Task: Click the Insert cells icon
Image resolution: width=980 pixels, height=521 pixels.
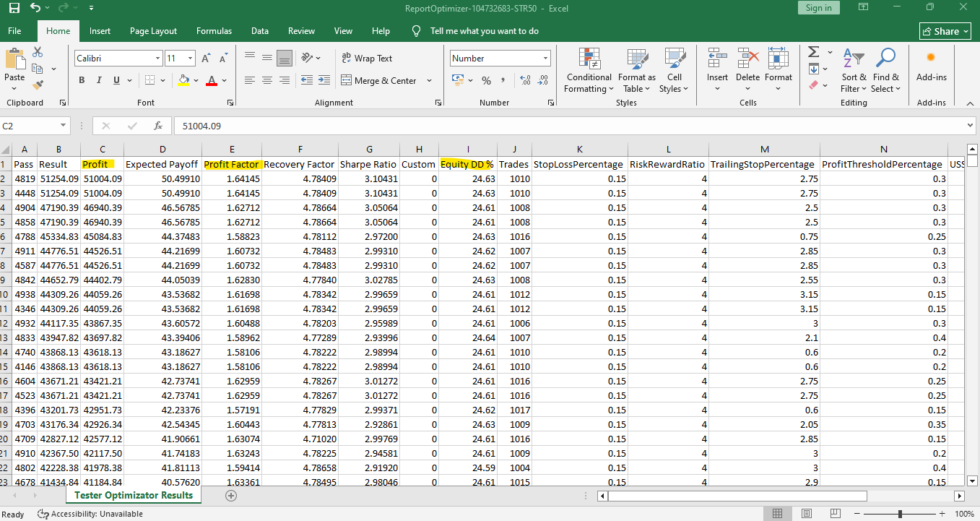Action: (x=717, y=59)
